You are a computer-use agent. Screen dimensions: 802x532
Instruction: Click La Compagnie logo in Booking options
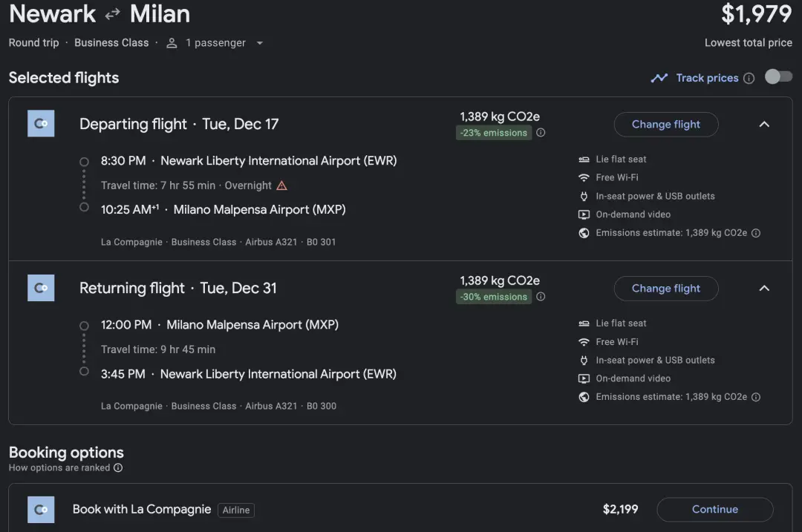click(x=41, y=510)
